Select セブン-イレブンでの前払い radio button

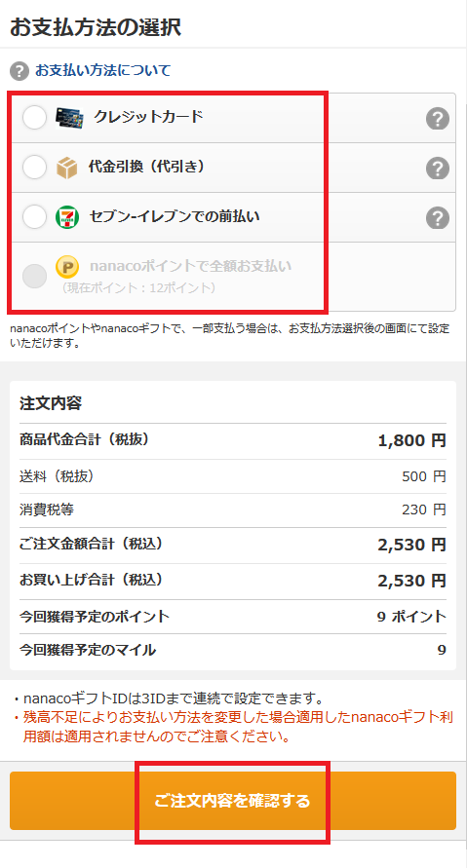(x=34, y=217)
